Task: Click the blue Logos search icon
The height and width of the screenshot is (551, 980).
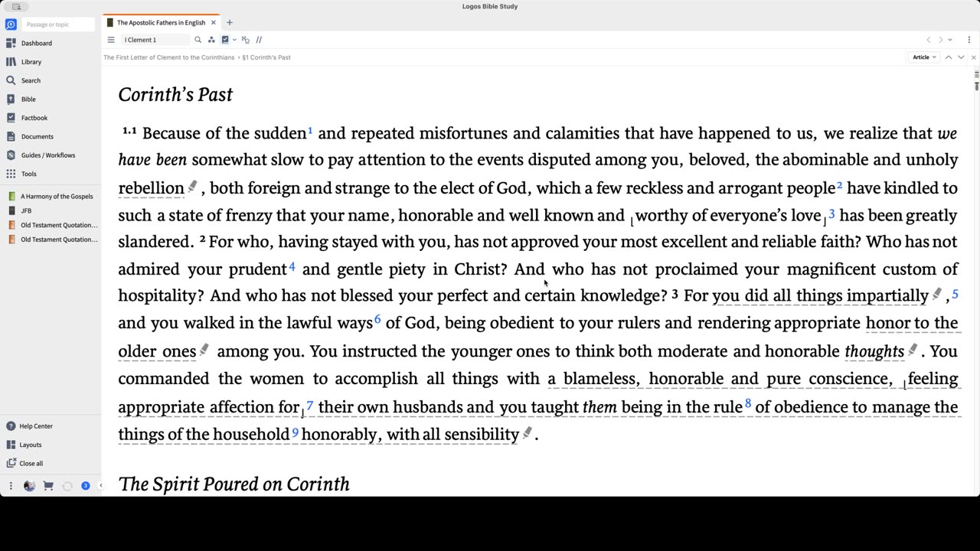Action: tap(11, 24)
